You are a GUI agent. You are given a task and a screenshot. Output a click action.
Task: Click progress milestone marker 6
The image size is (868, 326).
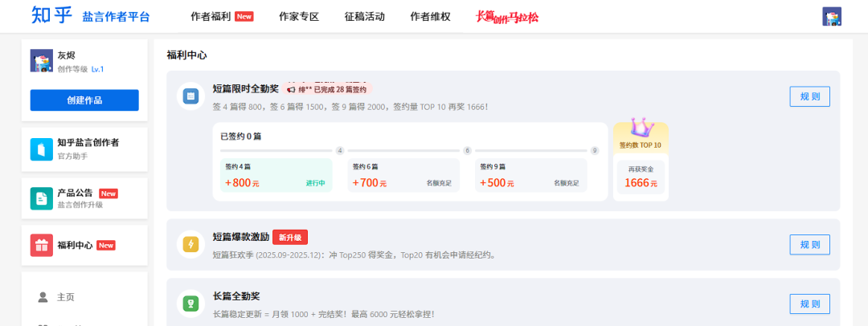click(467, 150)
